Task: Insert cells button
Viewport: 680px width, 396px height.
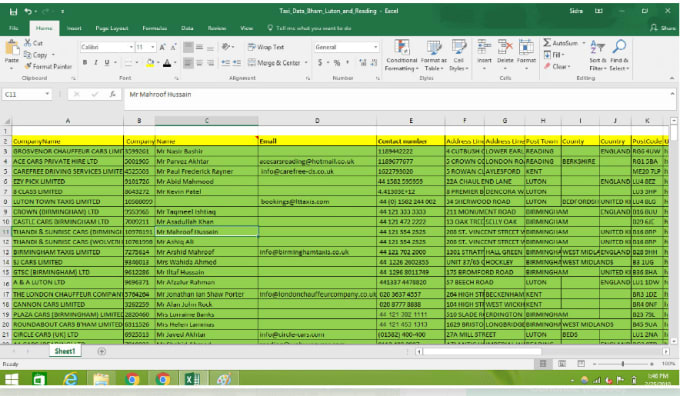Action: 484,55
